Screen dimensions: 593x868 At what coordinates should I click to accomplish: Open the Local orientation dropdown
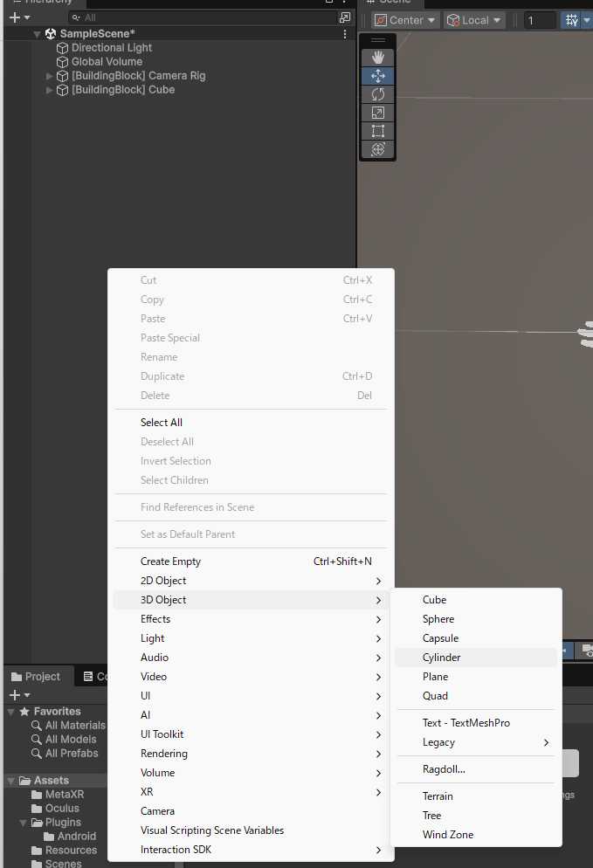click(x=474, y=20)
